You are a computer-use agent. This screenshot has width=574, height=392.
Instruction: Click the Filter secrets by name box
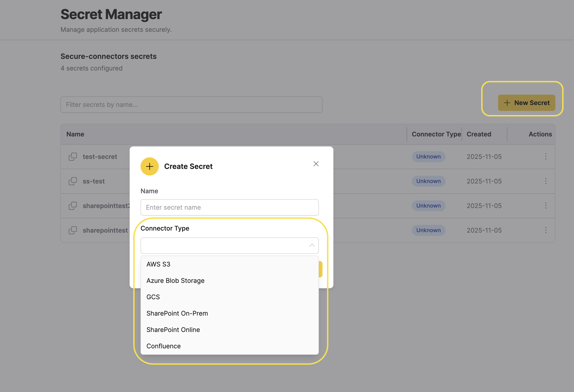pyautogui.click(x=191, y=105)
